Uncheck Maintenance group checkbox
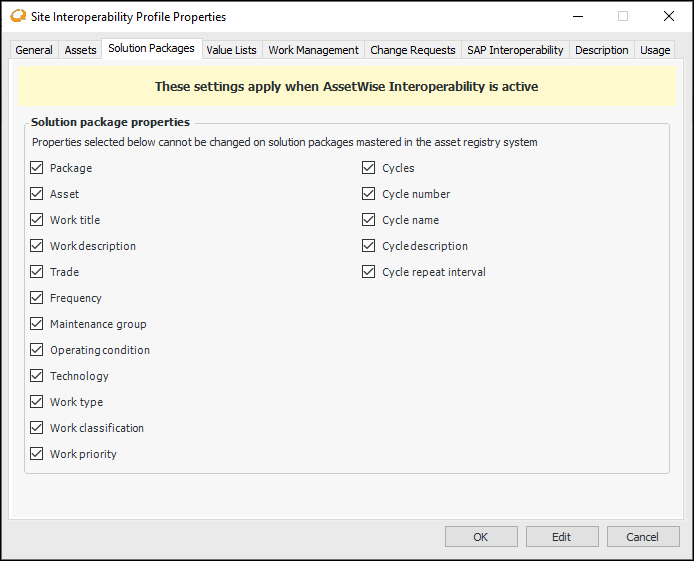The height and width of the screenshot is (561, 694). 37,324
